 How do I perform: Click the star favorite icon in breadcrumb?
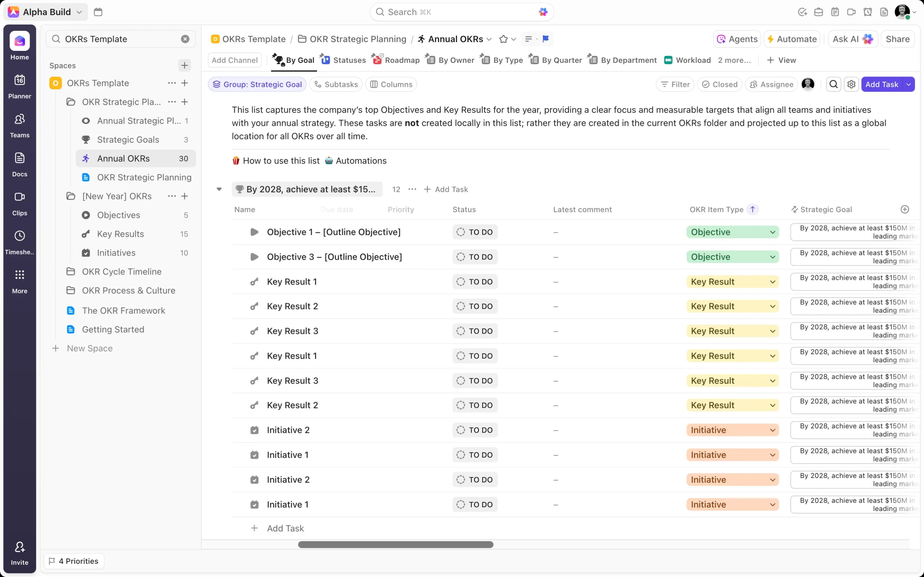(503, 39)
